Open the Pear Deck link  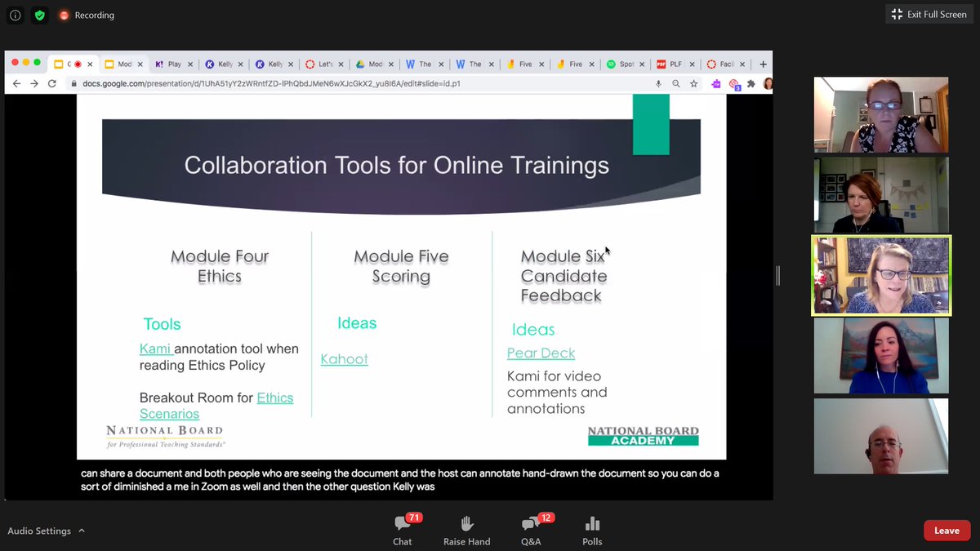[541, 353]
